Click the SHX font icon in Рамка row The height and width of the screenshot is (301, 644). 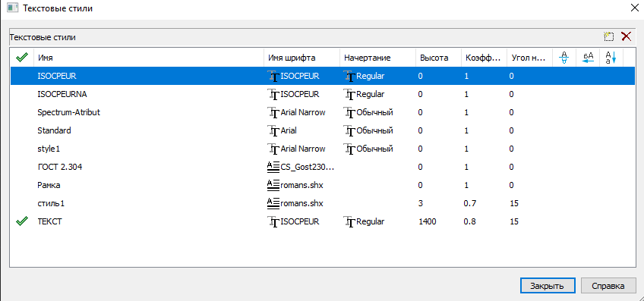click(x=273, y=185)
